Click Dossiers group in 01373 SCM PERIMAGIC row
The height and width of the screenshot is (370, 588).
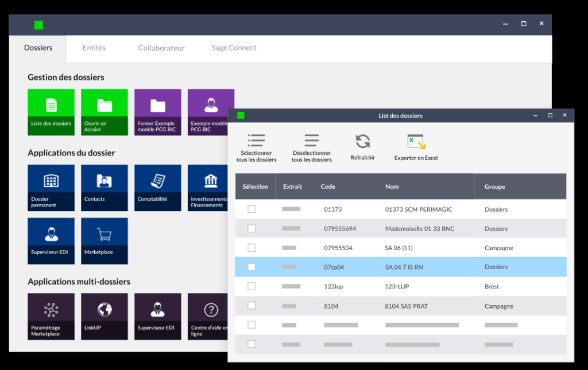(496, 209)
